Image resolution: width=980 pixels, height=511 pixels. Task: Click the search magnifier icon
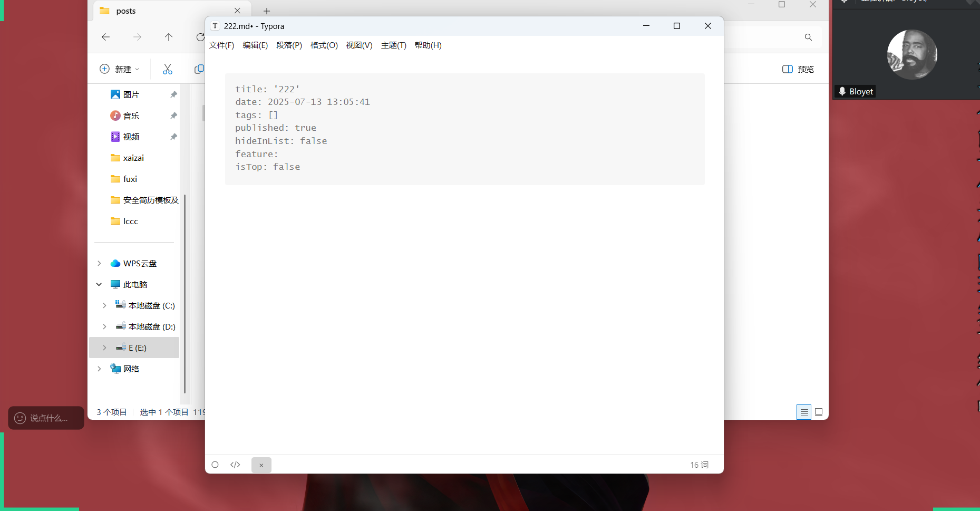pyautogui.click(x=808, y=37)
